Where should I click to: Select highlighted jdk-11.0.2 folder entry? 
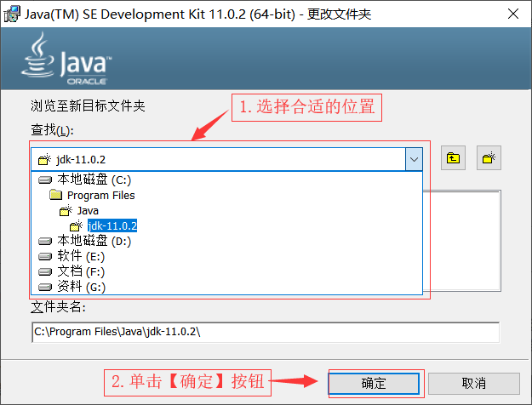[112, 226]
